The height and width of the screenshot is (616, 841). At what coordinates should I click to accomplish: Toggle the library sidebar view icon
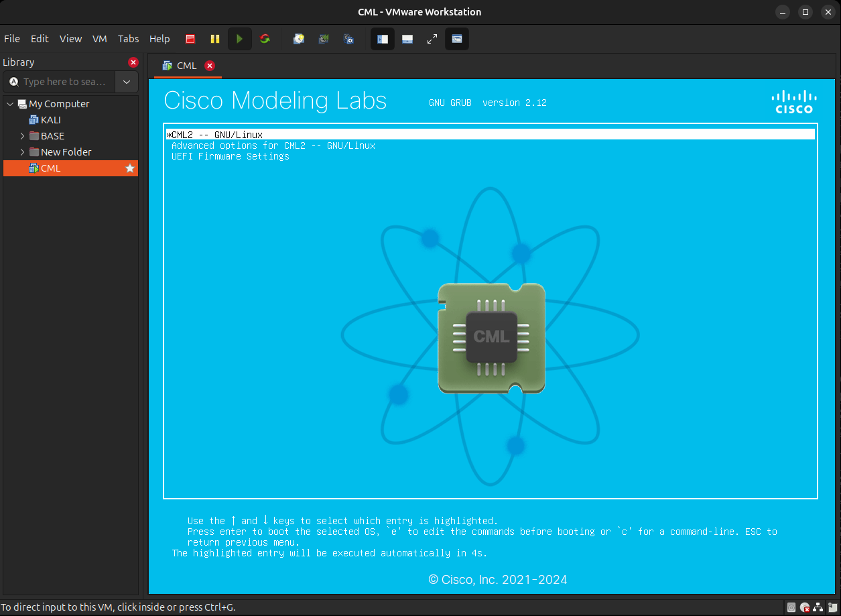[x=383, y=39]
